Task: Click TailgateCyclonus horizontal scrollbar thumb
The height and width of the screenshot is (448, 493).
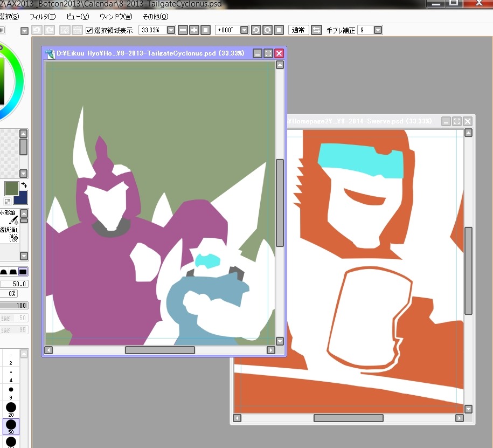Action: click(159, 350)
